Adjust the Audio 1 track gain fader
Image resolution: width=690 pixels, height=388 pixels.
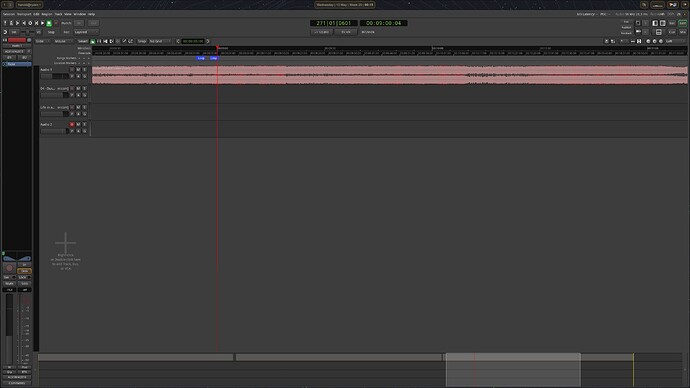pos(55,76)
